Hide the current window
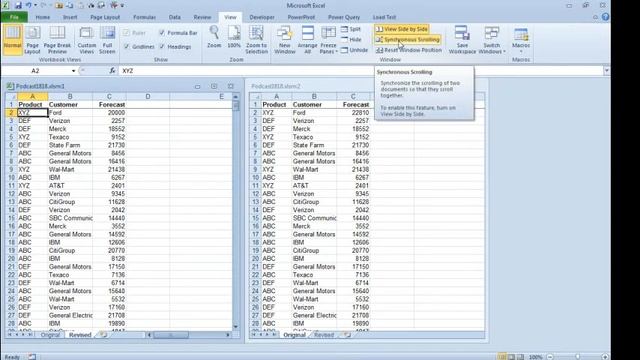Image resolution: width=640 pixels, height=360 pixels. (351, 40)
